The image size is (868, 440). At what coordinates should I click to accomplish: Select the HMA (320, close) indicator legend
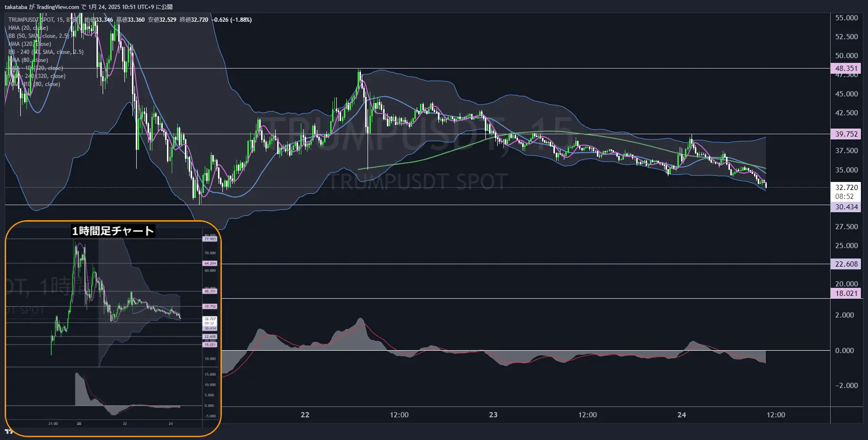click(29, 44)
